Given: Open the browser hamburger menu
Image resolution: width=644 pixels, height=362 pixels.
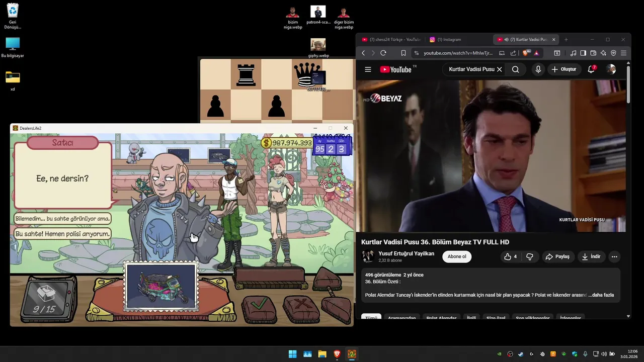Looking at the screenshot, I should coord(623,53).
